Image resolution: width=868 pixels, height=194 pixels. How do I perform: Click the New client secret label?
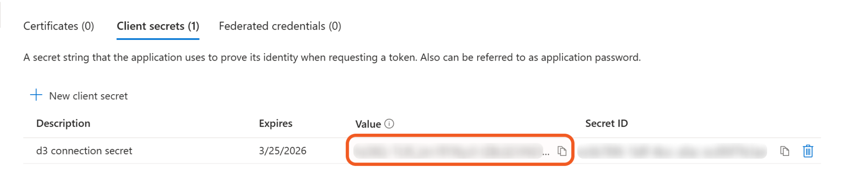point(88,96)
